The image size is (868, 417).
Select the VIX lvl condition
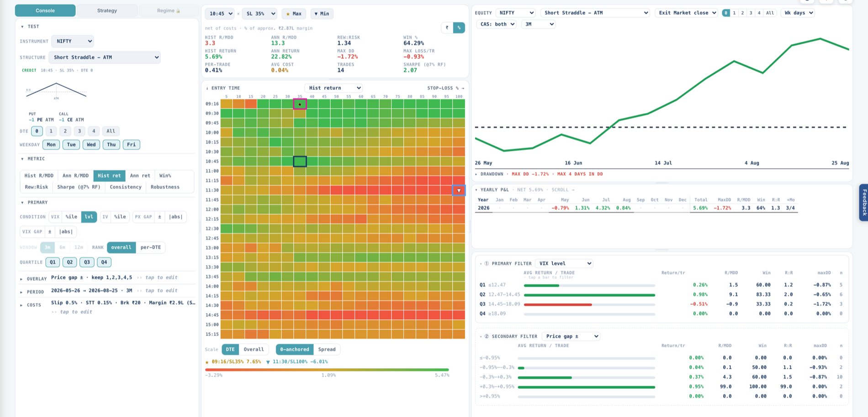click(89, 217)
